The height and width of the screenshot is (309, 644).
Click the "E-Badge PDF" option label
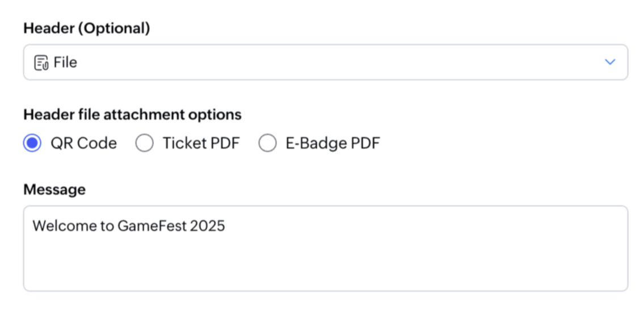[x=332, y=144]
